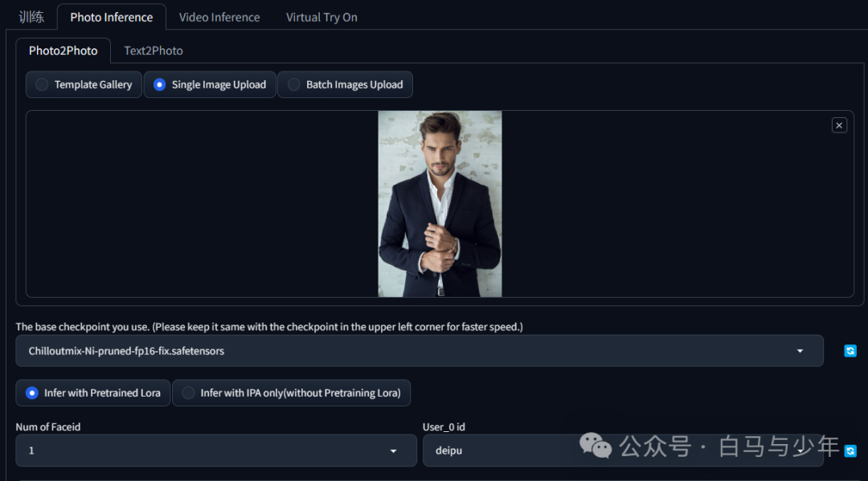868x481 pixels.
Task: Click the uploaded man in suit photo
Action: click(x=440, y=204)
